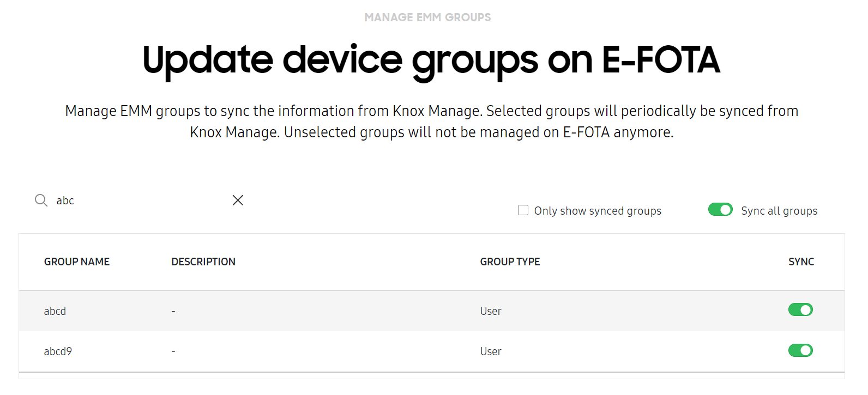Sort by the GROUP NAME column header
Screen dimensions: 868x395
pyautogui.click(x=77, y=262)
